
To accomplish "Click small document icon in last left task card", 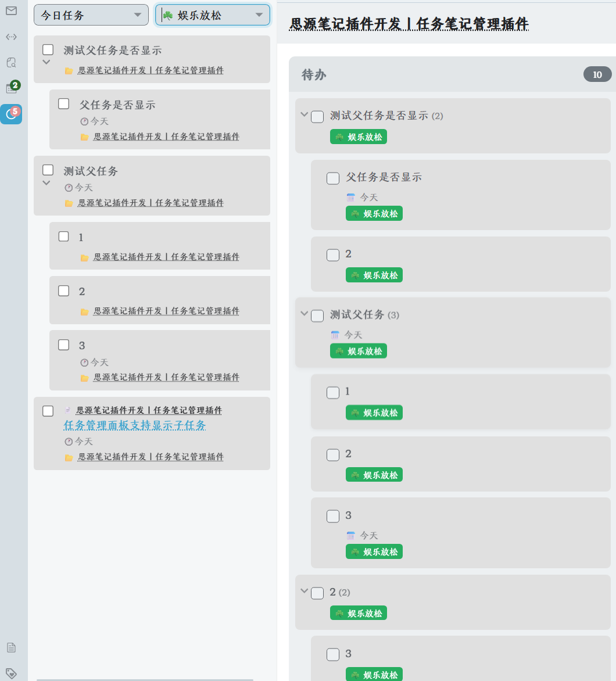I will pyautogui.click(x=68, y=410).
